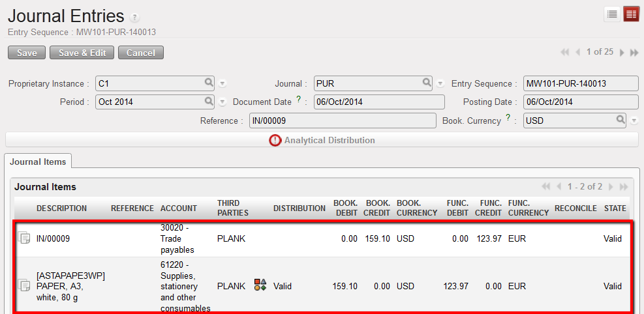The image size is (644, 314).
Task: Expand Proprietary Instance dropdown arrow
Action: [x=222, y=83]
